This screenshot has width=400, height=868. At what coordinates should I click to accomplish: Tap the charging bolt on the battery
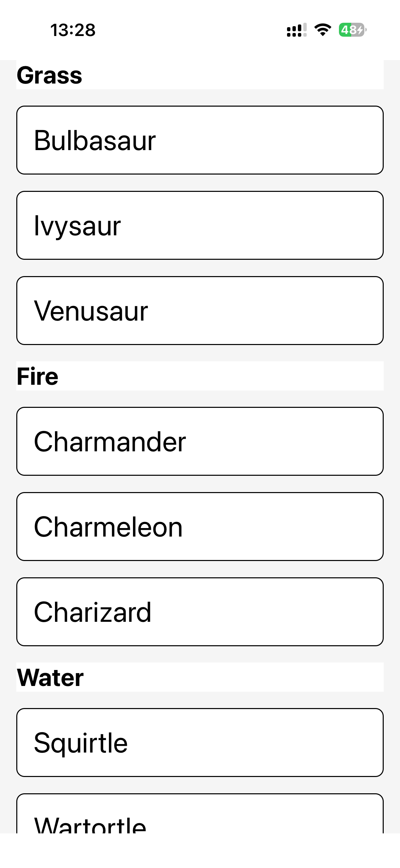click(360, 30)
